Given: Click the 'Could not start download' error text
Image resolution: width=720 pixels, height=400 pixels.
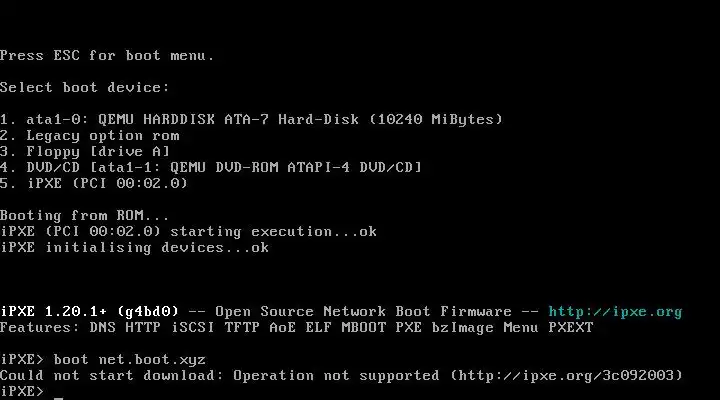Looking at the screenshot, I should (x=112, y=376).
